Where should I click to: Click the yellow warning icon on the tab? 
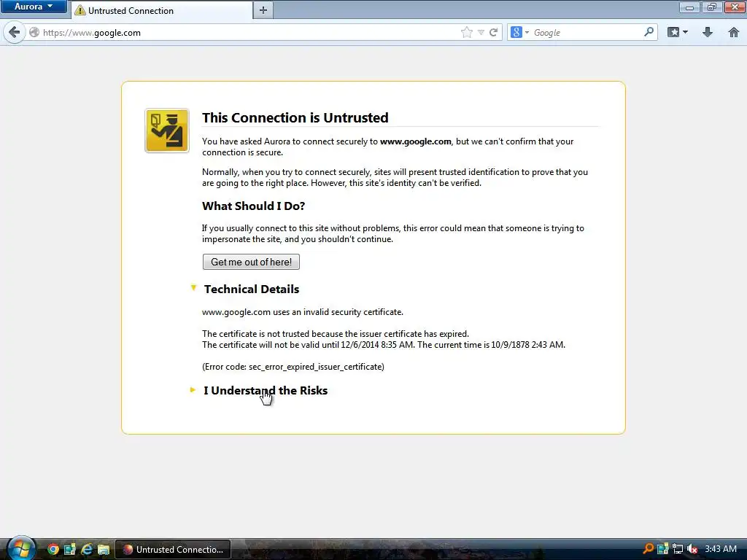pos(80,10)
